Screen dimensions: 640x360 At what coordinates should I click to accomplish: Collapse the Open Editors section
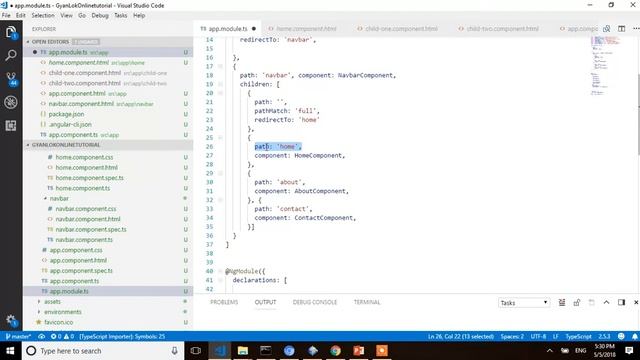coord(28,42)
